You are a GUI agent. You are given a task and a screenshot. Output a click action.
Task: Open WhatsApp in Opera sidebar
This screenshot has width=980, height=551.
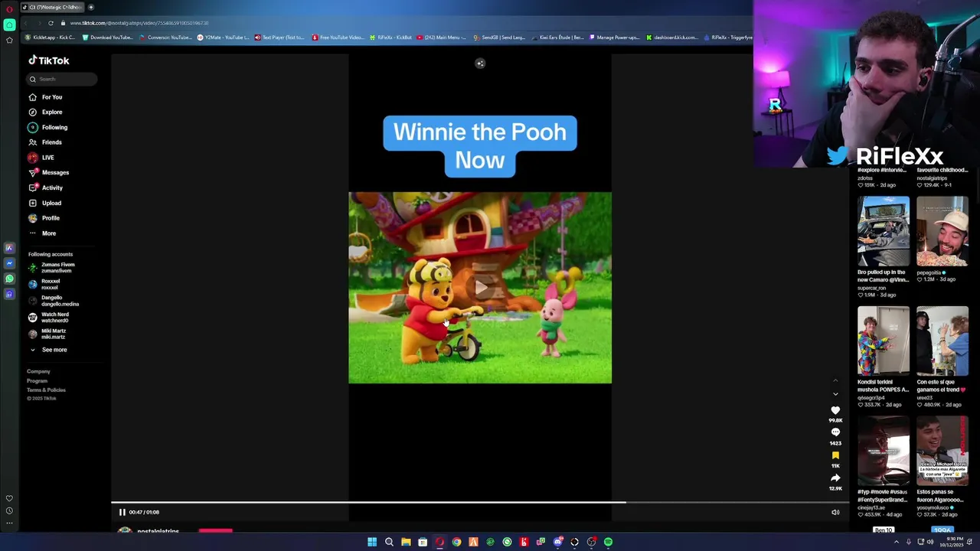[x=9, y=279]
